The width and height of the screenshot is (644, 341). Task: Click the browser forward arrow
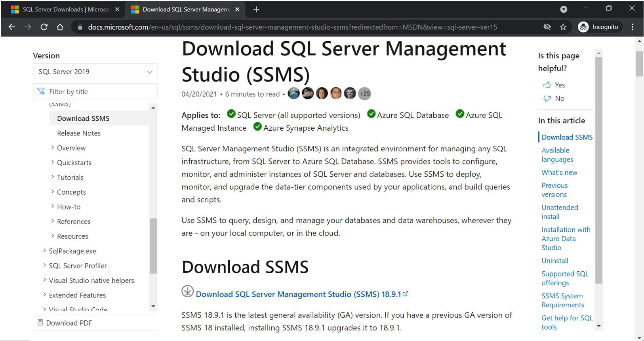point(28,27)
